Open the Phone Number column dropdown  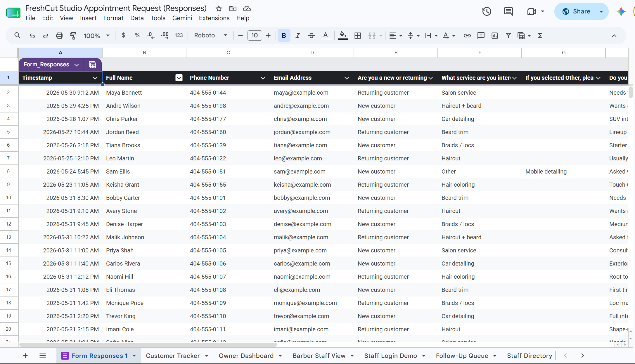point(263,78)
